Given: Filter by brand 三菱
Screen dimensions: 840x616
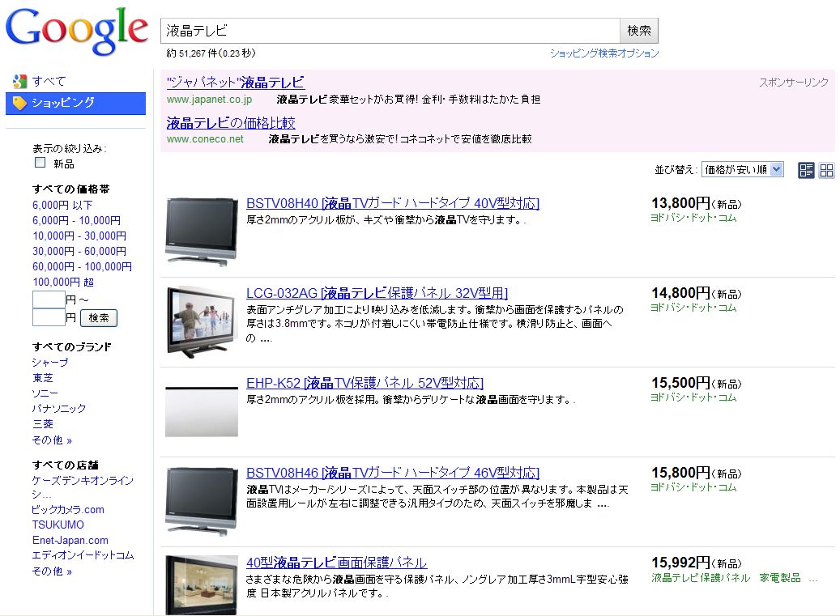Looking at the screenshot, I should [x=43, y=424].
